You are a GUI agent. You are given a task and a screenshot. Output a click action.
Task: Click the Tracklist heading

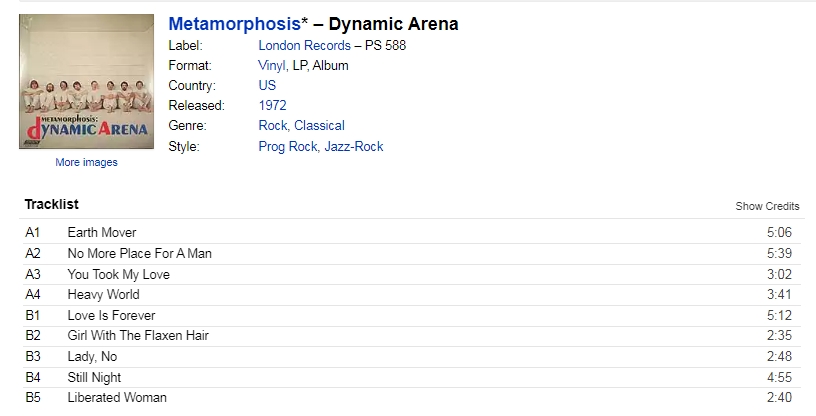click(52, 205)
